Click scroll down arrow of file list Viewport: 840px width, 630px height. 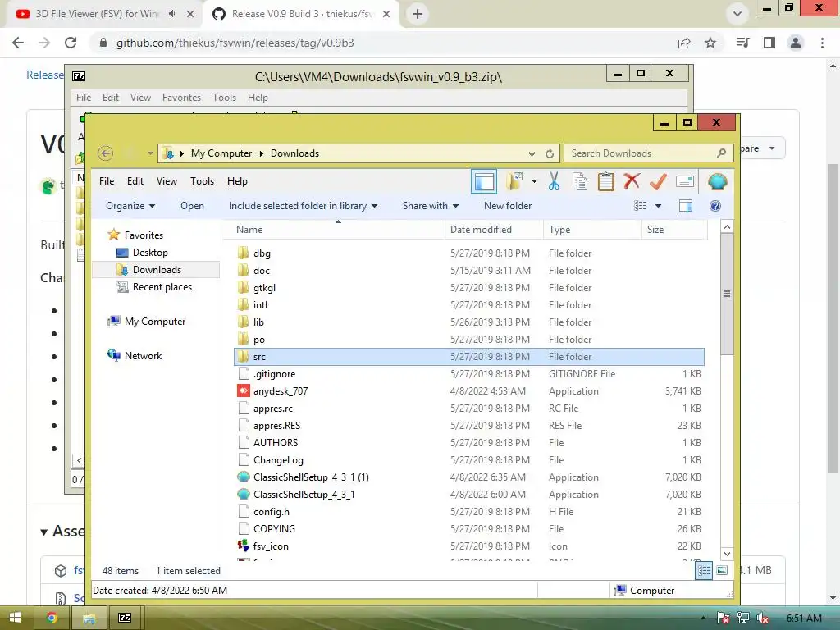[x=727, y=555]
